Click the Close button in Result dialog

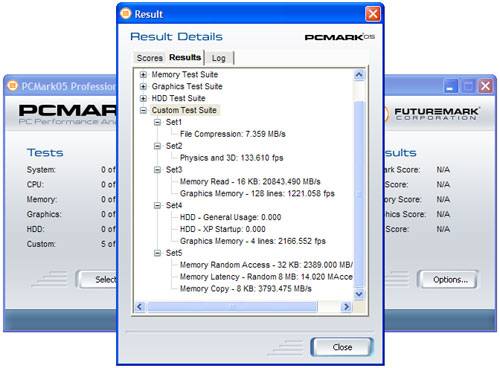342,347
